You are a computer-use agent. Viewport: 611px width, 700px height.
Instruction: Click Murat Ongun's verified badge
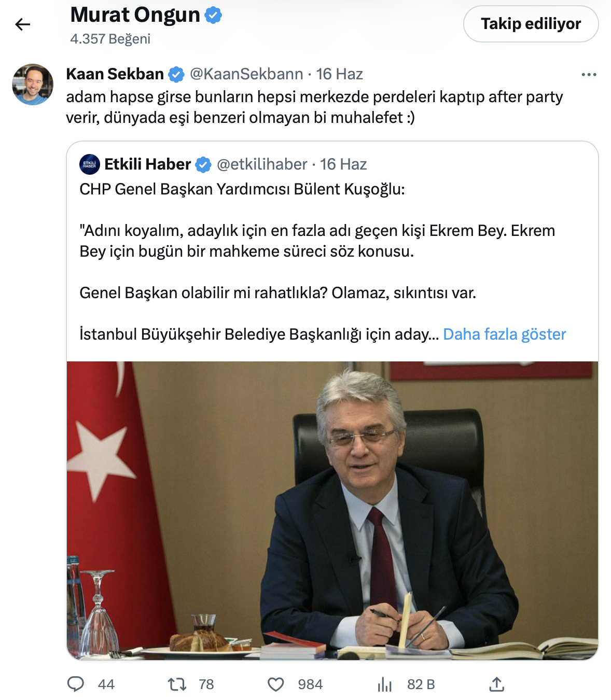coord(213,15)
